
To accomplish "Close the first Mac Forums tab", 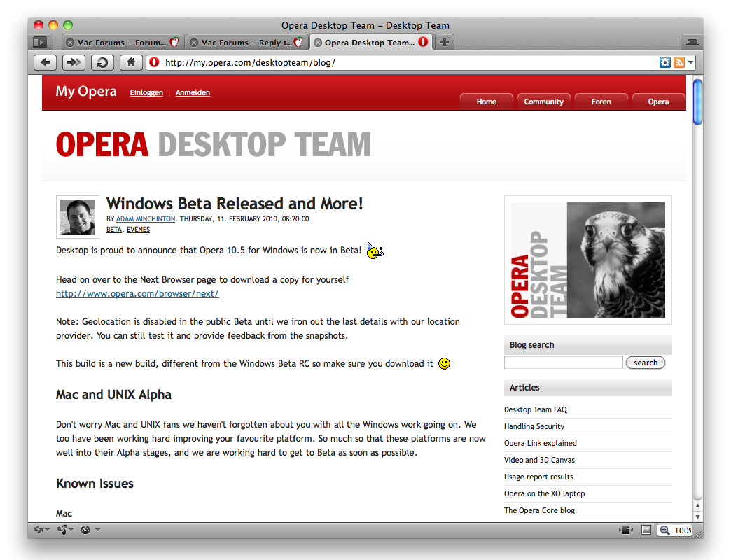I will click(x=70, y=43).
